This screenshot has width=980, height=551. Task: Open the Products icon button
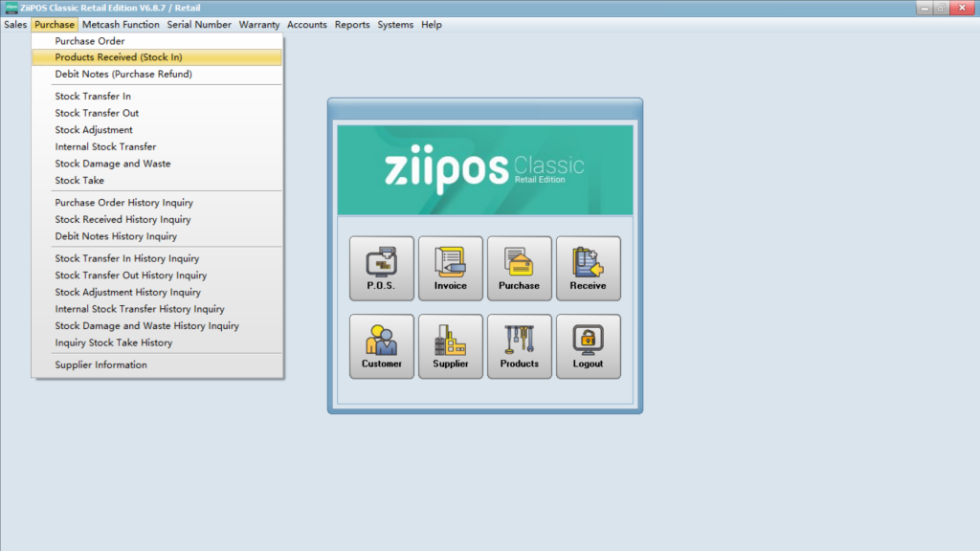tap(519, 345)
